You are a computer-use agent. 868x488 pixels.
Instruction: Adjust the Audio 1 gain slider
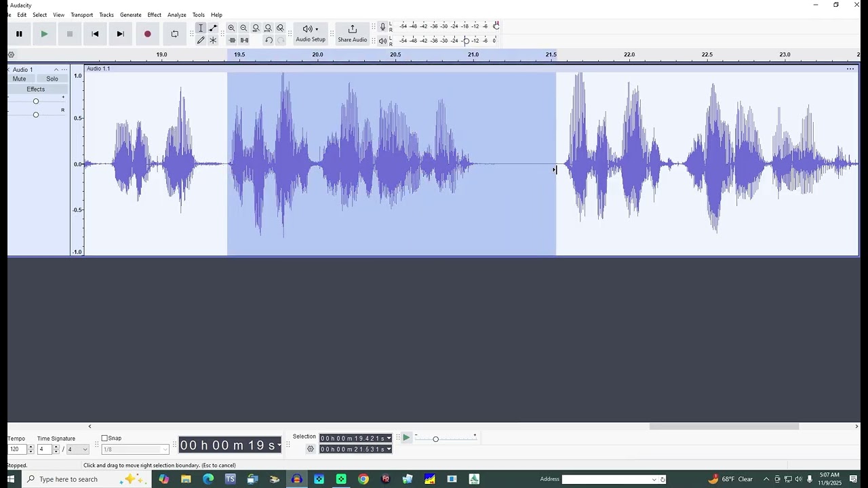[x=36, y=102]
